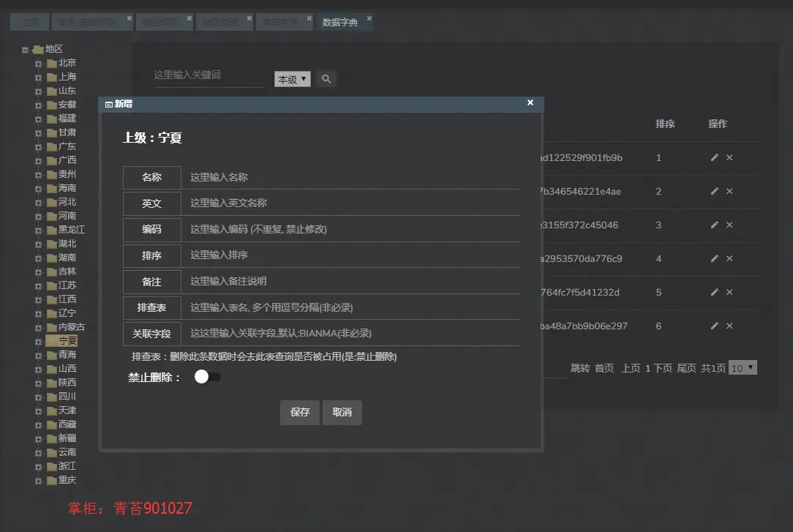The width and height of the screenshot is (793, 532).
Task: Click the 跳转 pagination link
Action: (580, 368)
